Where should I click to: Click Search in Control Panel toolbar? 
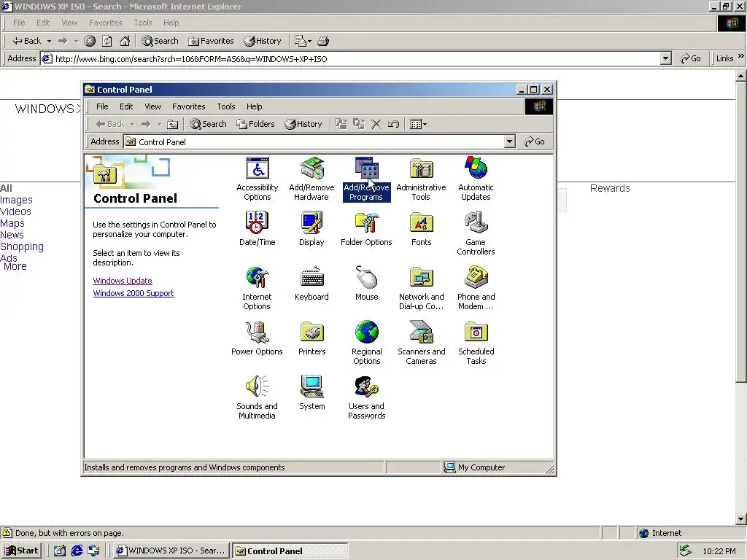point(208,124)
